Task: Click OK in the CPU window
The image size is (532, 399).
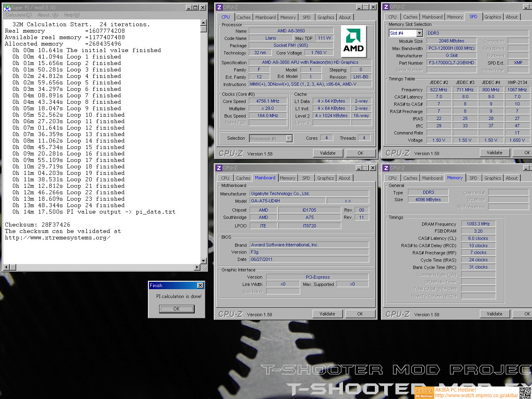Action: coord(360,153)
